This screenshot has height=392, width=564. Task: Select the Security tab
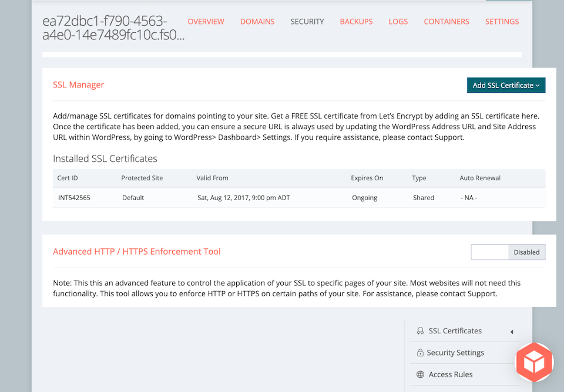[307, 22]
